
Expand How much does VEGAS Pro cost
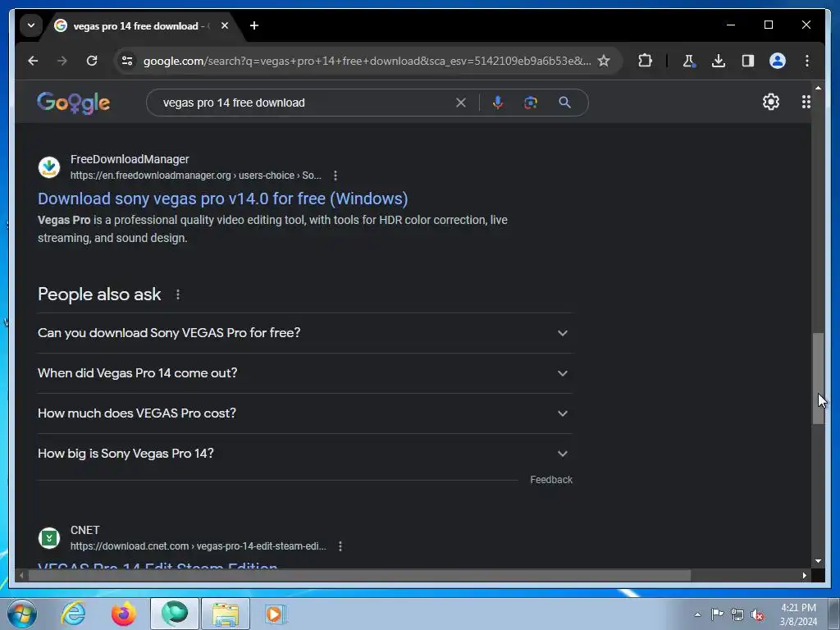[x=304, y=413]
